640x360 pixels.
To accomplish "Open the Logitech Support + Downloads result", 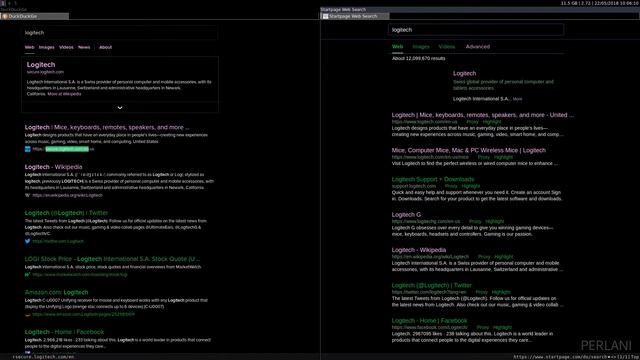I will [433, 179].
